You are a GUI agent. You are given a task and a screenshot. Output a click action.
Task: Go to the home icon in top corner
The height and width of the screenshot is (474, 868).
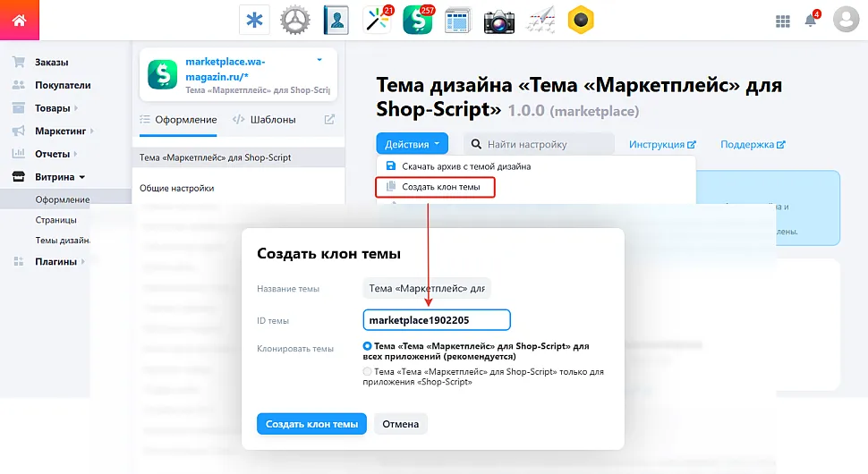coord(20,20)
